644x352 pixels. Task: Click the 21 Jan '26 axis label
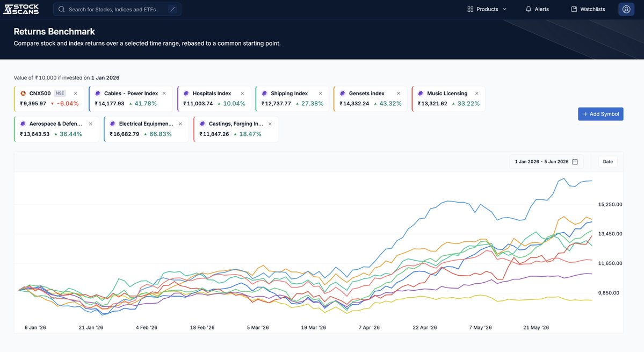[91, 327]
